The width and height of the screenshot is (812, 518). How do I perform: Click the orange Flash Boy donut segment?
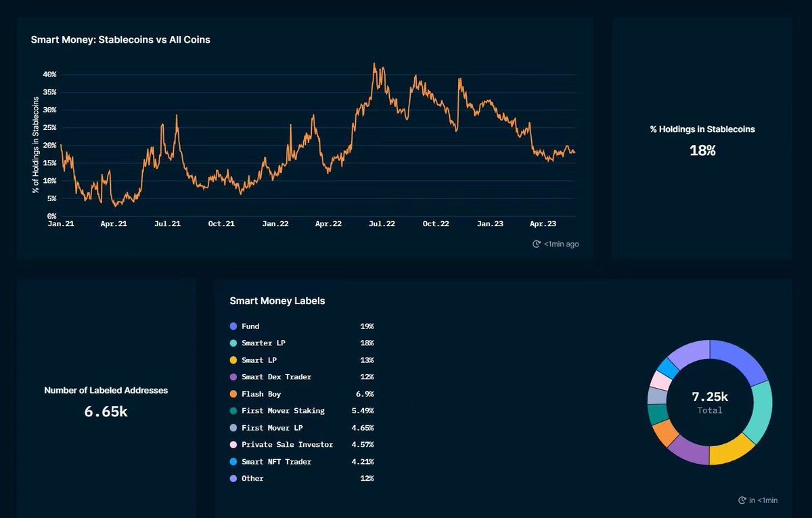666,433
